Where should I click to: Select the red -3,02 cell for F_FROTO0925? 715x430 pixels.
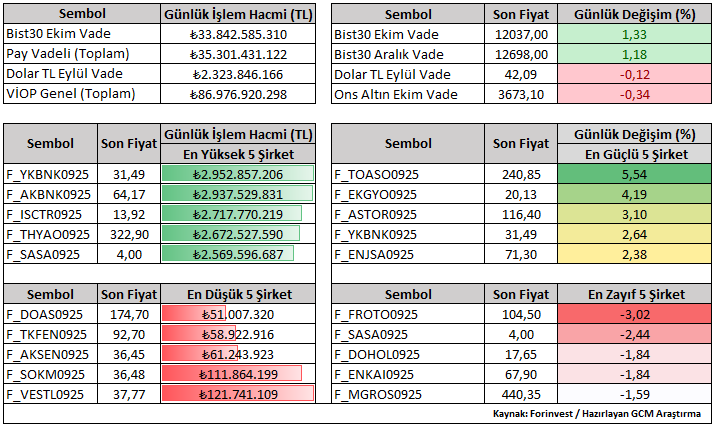pos(634,314)
